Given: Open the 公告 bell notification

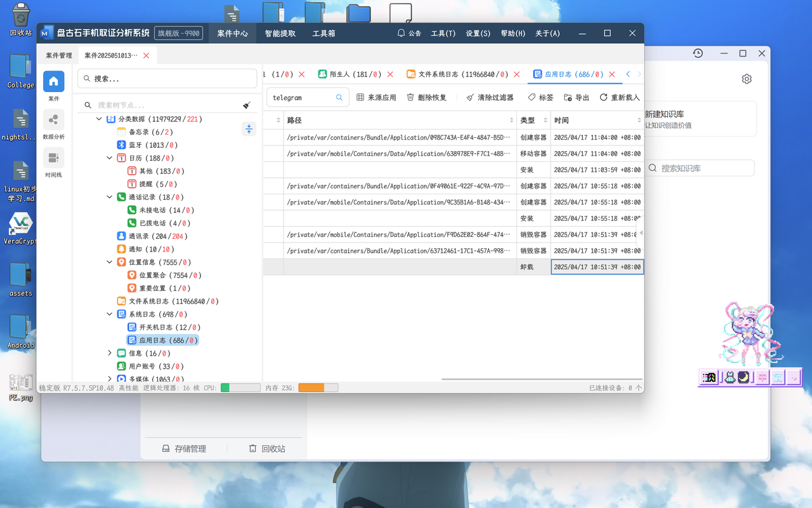Looking at the screenshot, I should click(x=409, y=33).
